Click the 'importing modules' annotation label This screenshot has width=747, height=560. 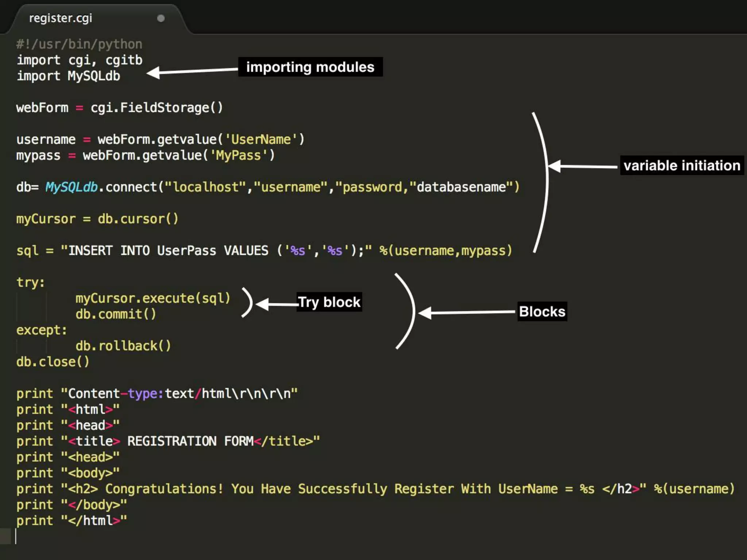pyautogui.click(x=310, y=67)
